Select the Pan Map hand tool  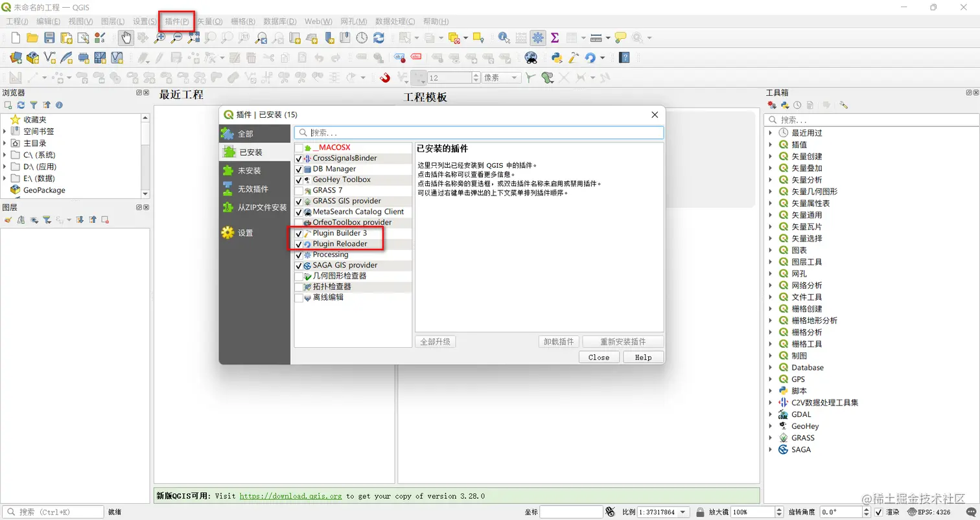point(126,38)
